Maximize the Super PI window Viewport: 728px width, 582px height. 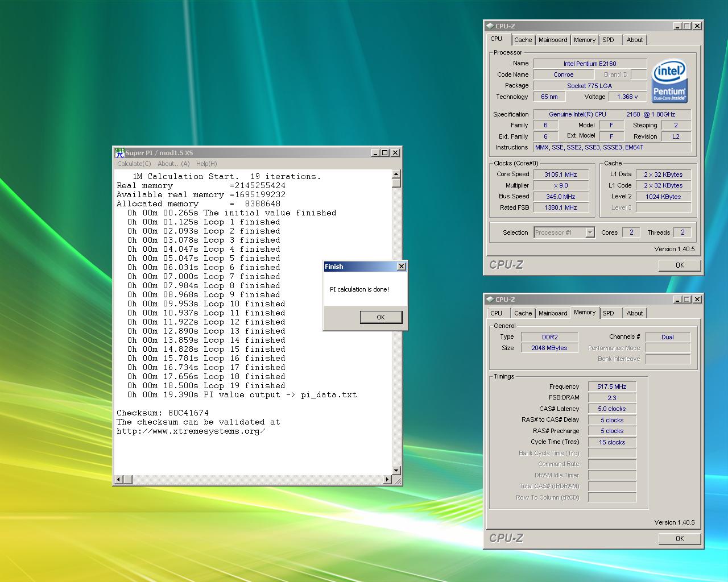pyautogui.click(x=385, y=152)
